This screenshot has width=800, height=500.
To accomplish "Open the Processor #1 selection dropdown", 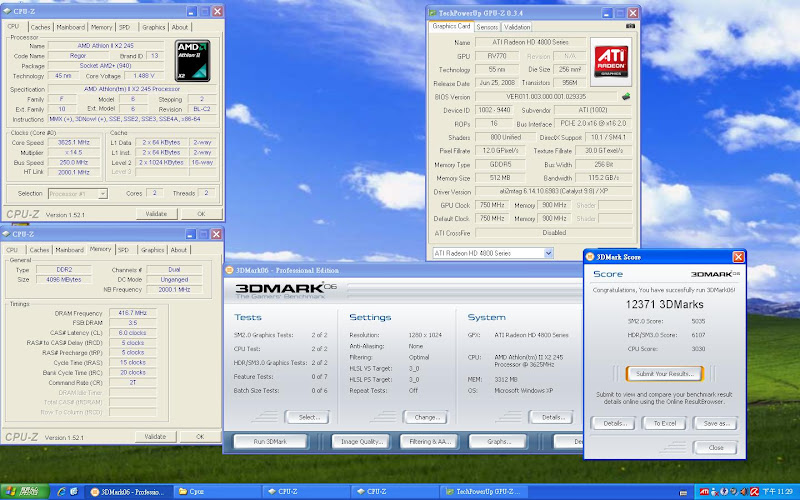I will pyautogui.click(x=103, y=193).
